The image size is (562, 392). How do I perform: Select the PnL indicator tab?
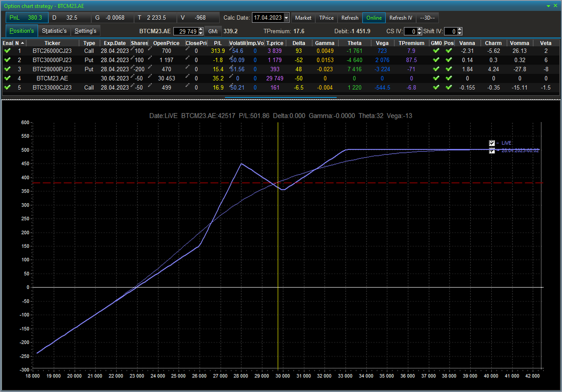click(x=27, y=18)
